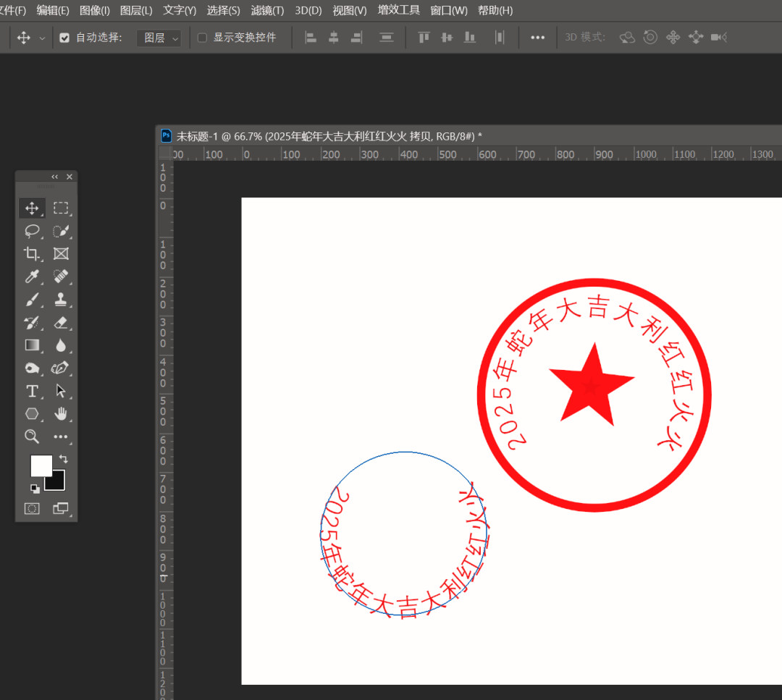Select the Crop tool

click(x=32, y=254)
